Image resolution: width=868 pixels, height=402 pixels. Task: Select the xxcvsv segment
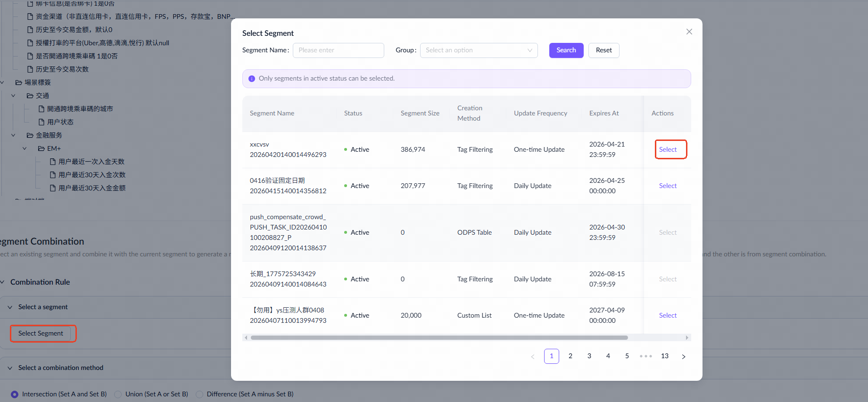(668, 149)
